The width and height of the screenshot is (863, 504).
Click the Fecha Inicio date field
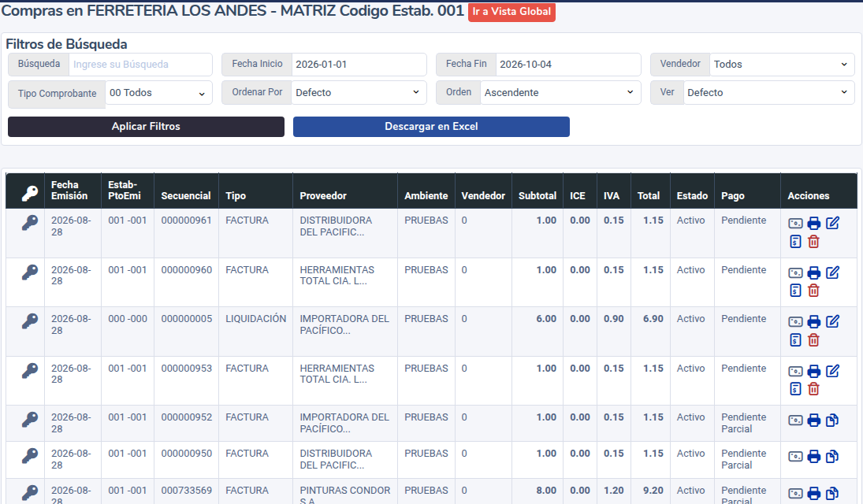click(359, 65)
